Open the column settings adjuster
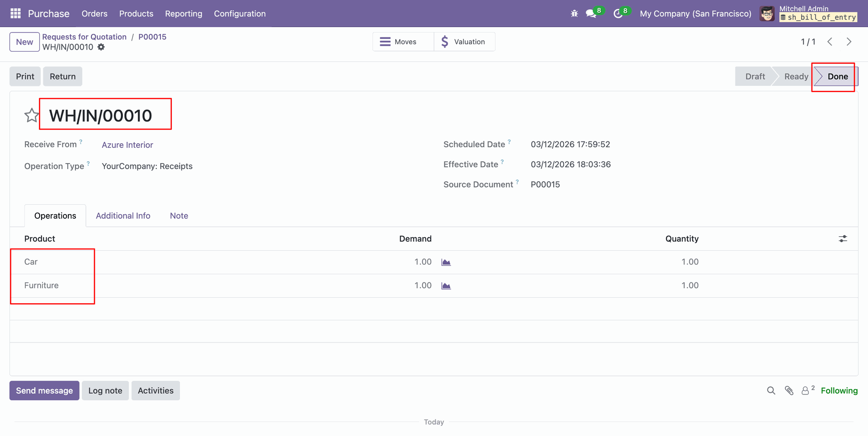 click(843, 239)
